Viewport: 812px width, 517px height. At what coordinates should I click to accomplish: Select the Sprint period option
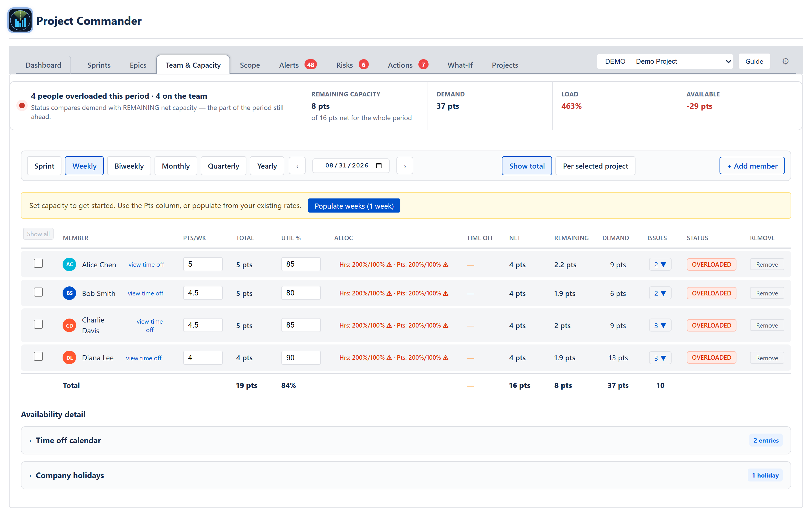(44, 166)
